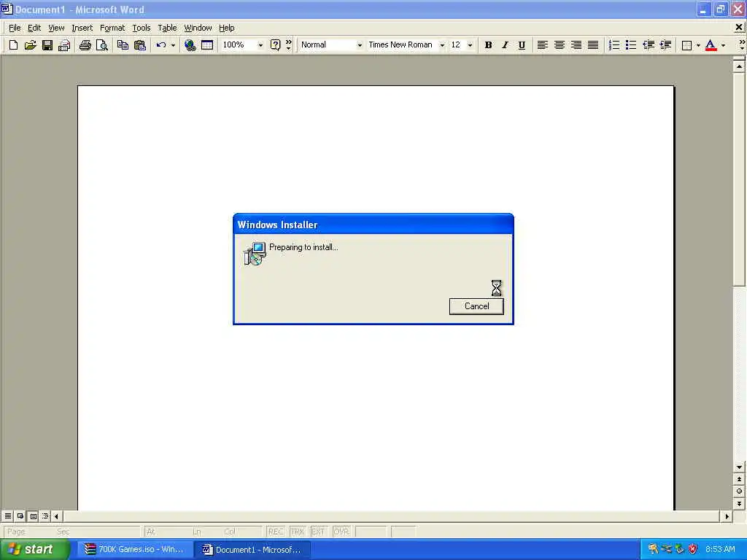
Task: Open the Web toolbar globe icon
Action: pyautogui.click(x=190, y=45)
